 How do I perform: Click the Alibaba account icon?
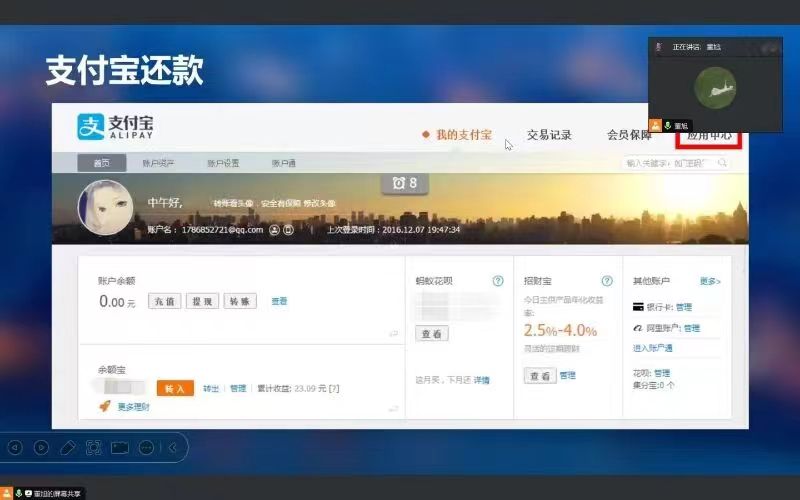[638, 328]
